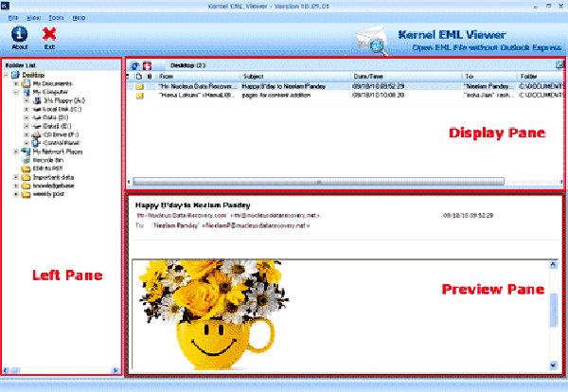Click folder list scroll-right arrow
Viewport: 568px width, 392px height.
point(115,370)
